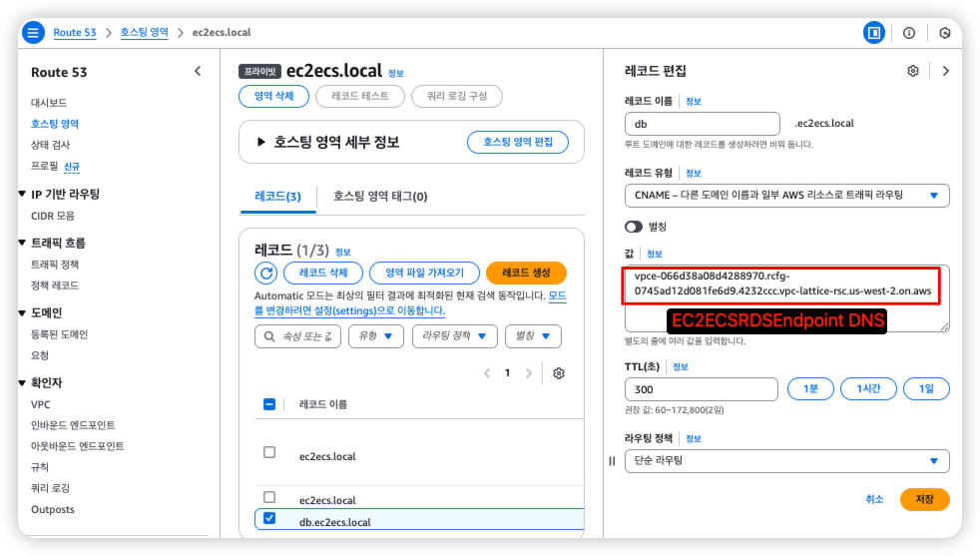Image resolution: width=980 pixels, height=556 pixels.
Task: Open 호스팅 영역 in the sidebar
Action: (x=55, y=124)
